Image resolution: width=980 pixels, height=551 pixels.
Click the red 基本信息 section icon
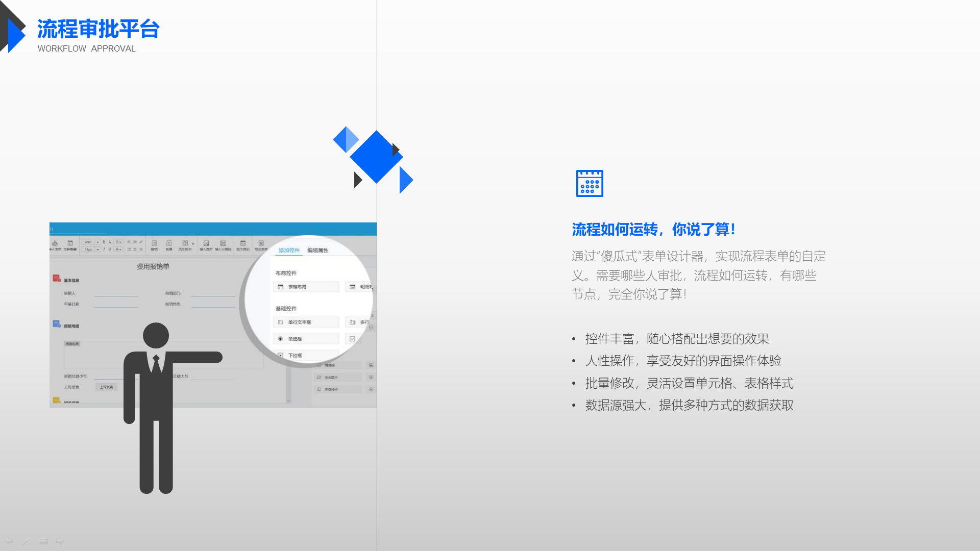point(57,279)
